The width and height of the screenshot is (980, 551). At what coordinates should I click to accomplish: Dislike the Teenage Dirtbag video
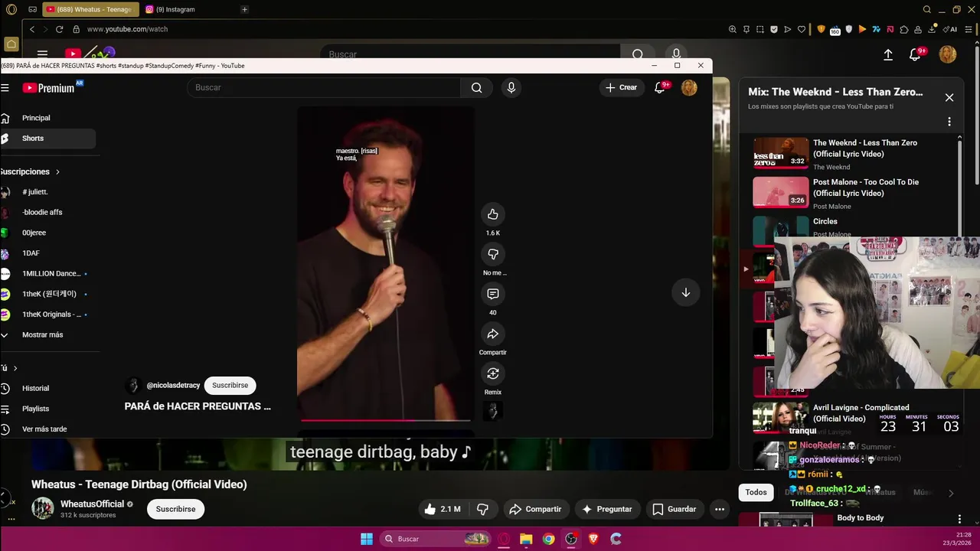click(482, 509)
